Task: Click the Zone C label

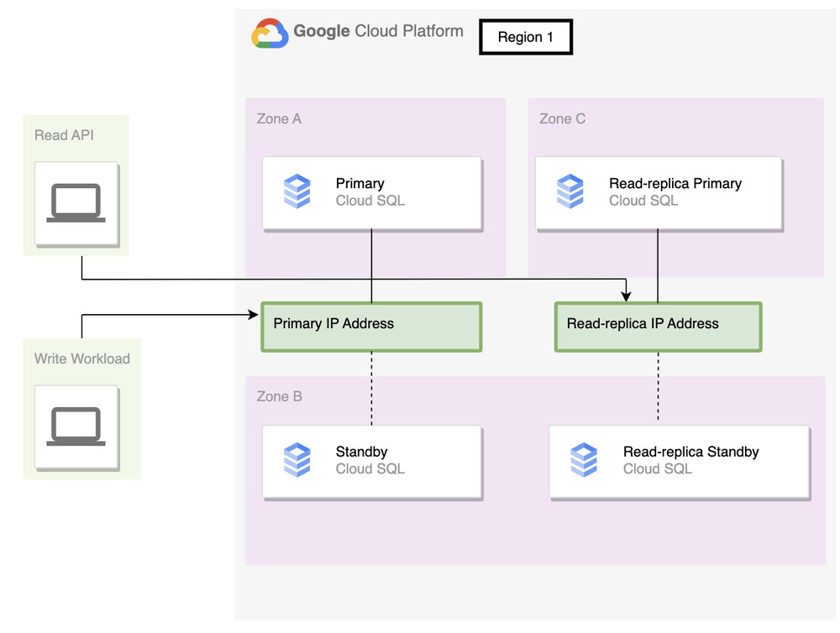Action: 562,119
